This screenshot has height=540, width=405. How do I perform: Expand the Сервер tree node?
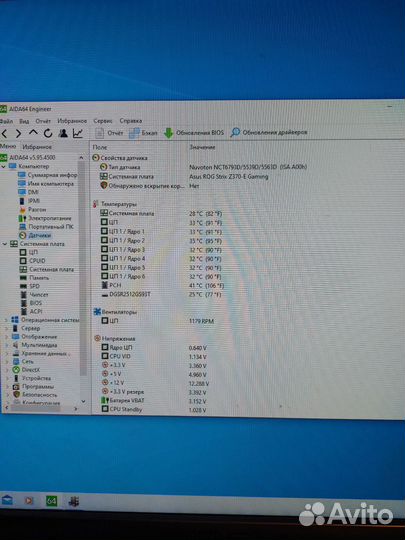tap(6, 329)
